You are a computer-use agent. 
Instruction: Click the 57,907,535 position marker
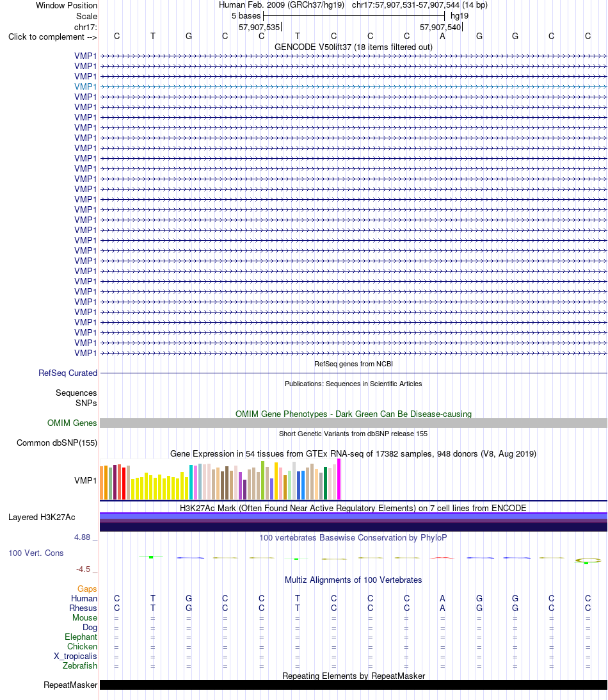coord(260,28)
